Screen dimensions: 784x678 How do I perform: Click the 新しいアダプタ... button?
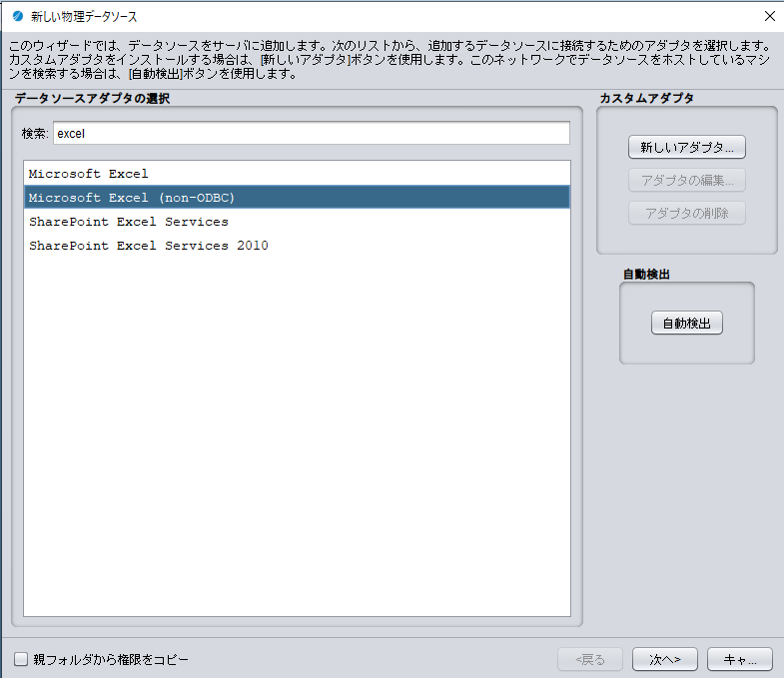click(687, 147)
